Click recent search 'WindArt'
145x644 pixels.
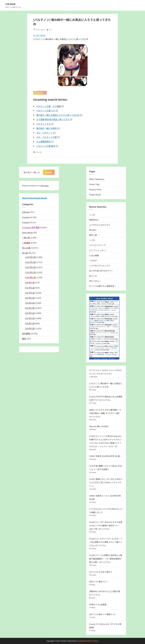[93, 230]
